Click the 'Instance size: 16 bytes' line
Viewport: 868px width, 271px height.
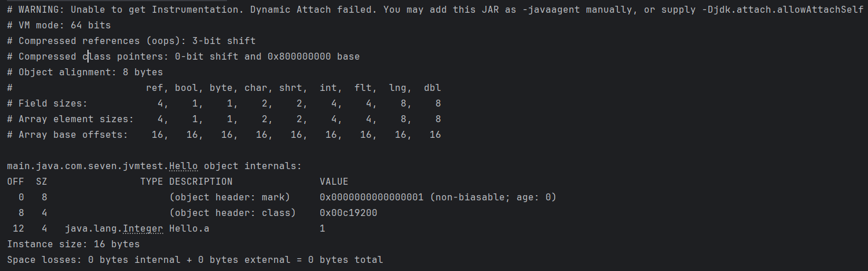click(73, 244)
